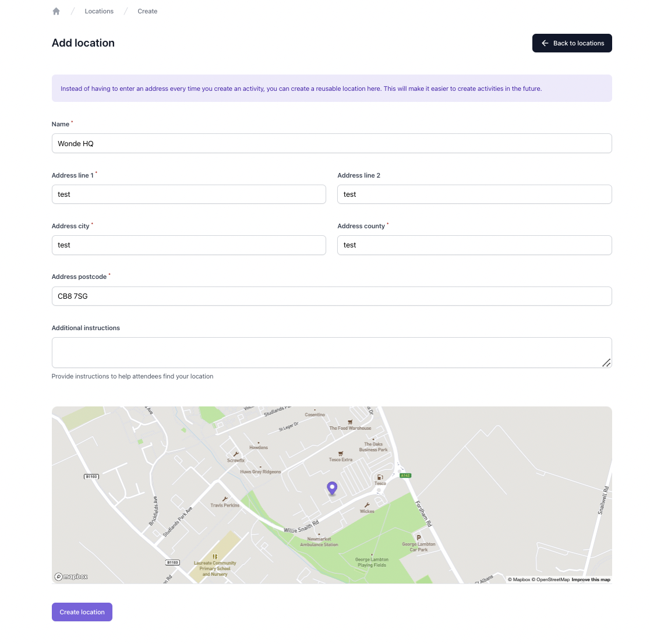Click the Laureate Community Primary School icon
The image size is (650, 644).
(215, 557)
